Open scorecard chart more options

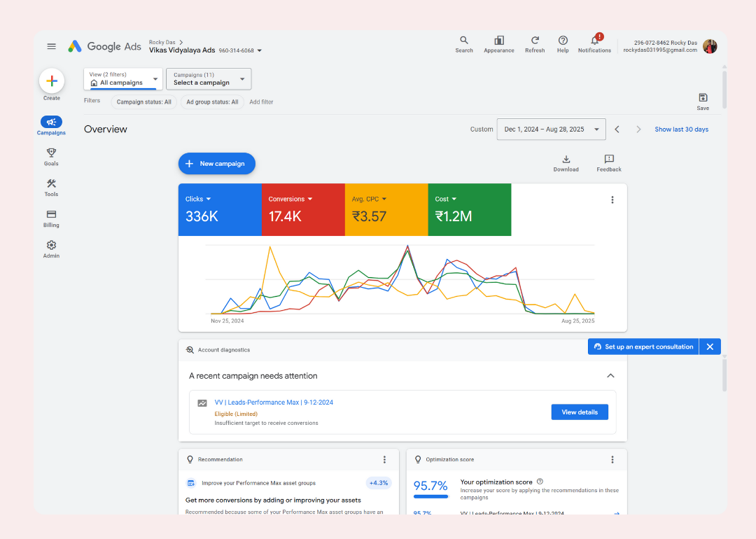coord(612,199)
